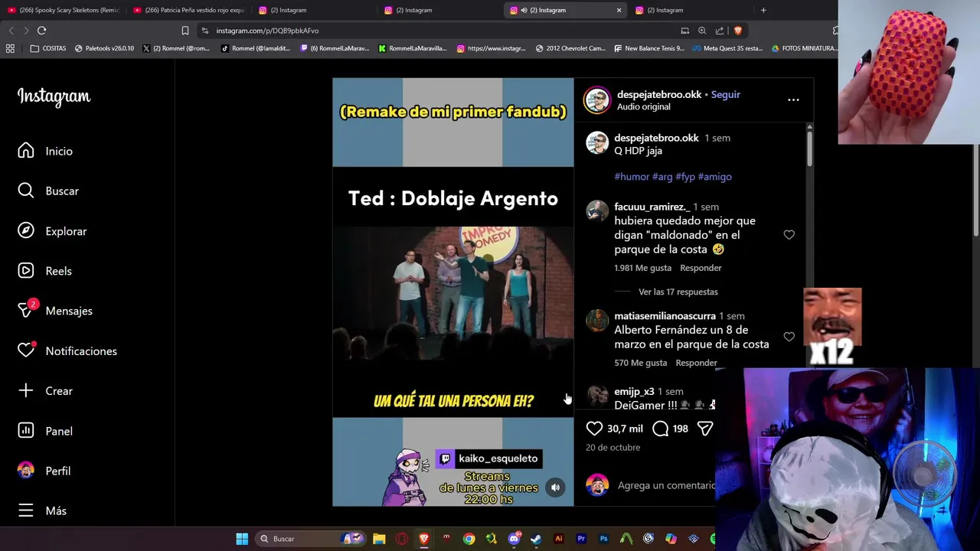The image size is (980, 551).
Task: Open the COSITAS bookmarks folder
Action: coord(47,48)
